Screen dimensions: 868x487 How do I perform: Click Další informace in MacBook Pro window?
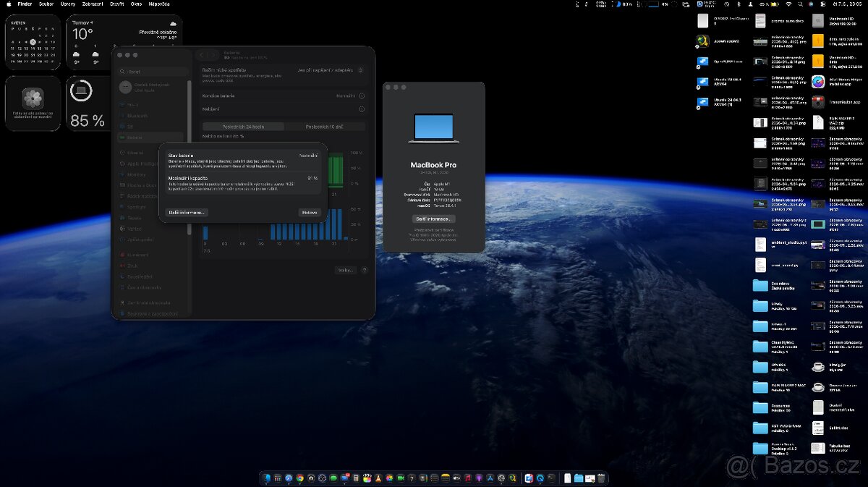coord(433,219)
